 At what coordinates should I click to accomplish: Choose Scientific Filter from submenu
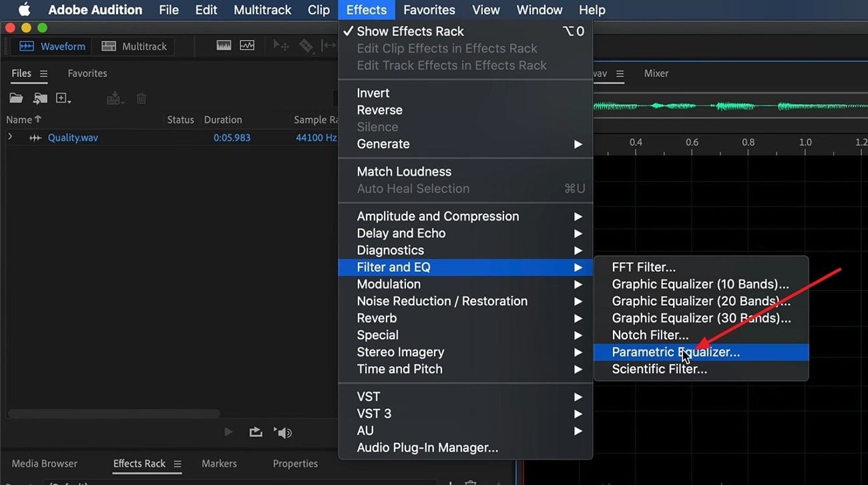(x=701, y=369)
